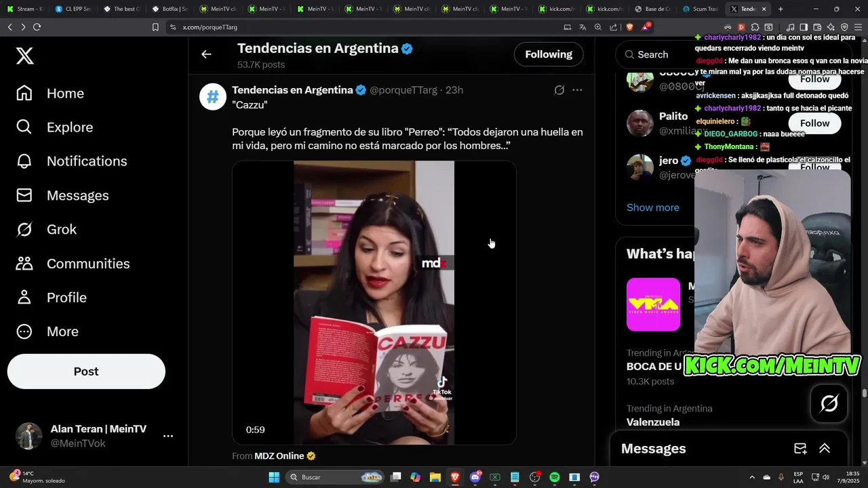Open File Explorer from the taskbar
Viewport: 868px width, 488px height.
[435, 477]
